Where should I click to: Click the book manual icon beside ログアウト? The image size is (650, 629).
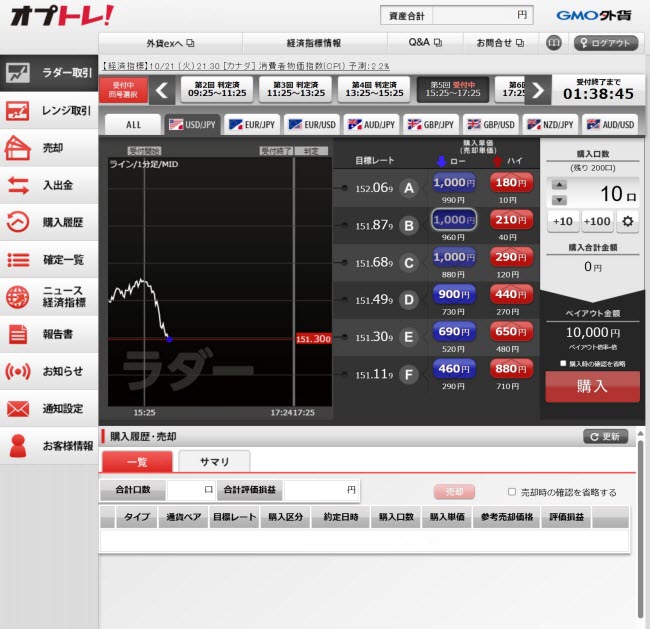(554, 43)
